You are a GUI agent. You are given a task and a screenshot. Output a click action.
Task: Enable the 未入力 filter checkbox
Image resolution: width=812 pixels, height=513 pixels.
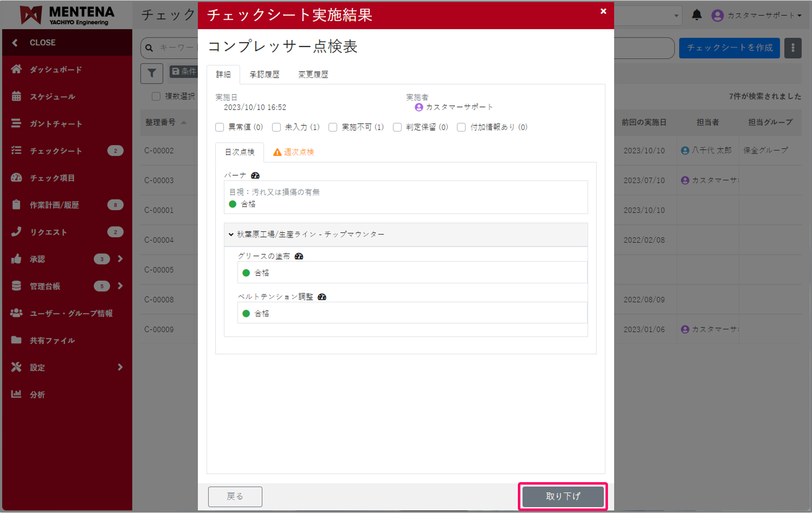point(276,127)
